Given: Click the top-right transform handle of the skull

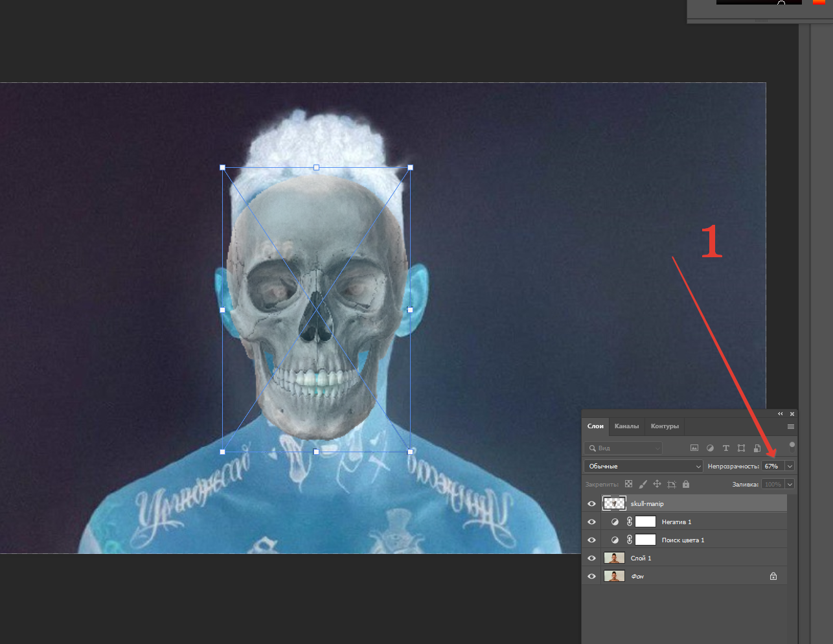Looking at the screenshot, I should pyautogui.click(x=410, y=167).
